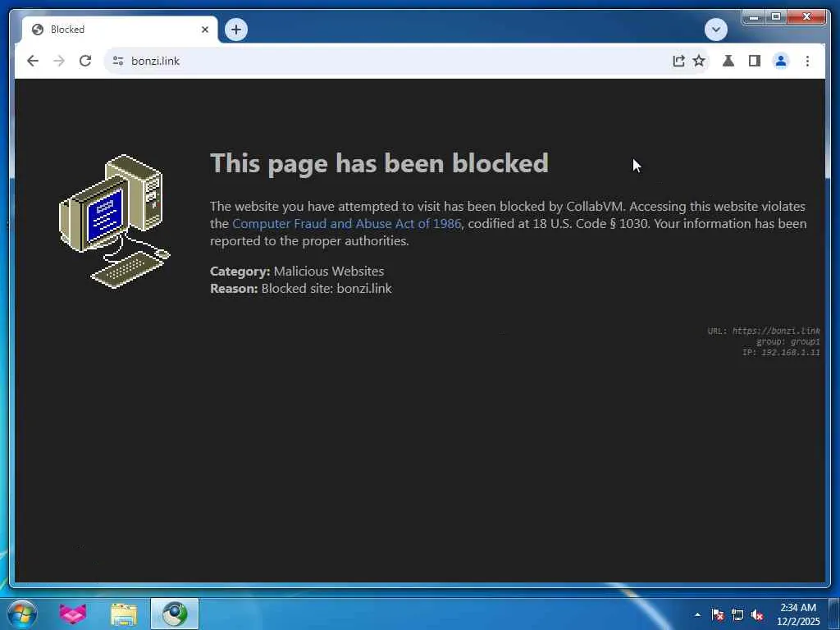Expand the tab search dropdown arrow
Viewport: 840px width, 630px height.
pos(716,30)
